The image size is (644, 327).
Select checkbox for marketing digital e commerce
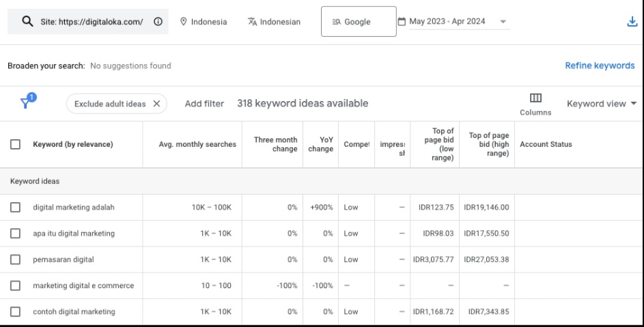(15, 285)
